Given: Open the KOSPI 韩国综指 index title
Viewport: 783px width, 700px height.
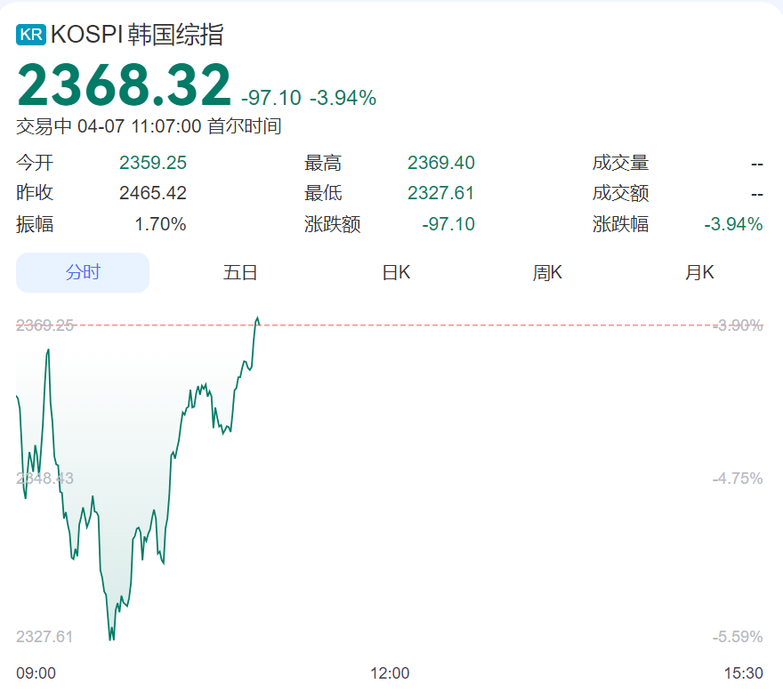Looking at the screenshot, I should click(137, 35).
